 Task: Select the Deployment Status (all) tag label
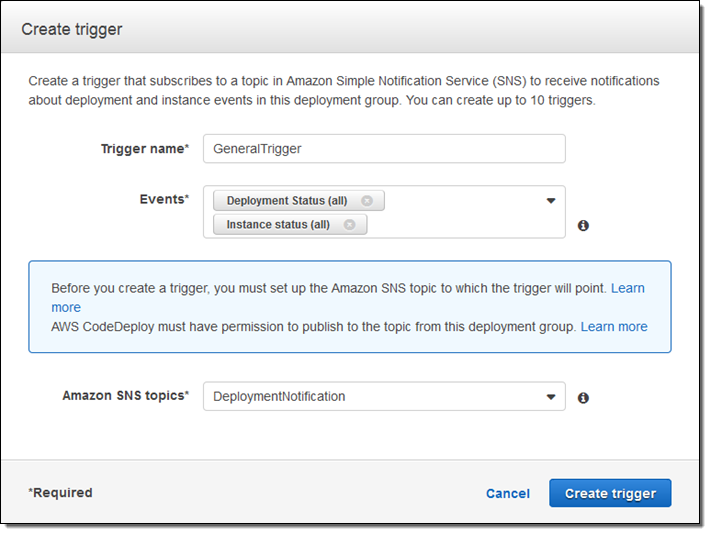(x=287, y=201)
